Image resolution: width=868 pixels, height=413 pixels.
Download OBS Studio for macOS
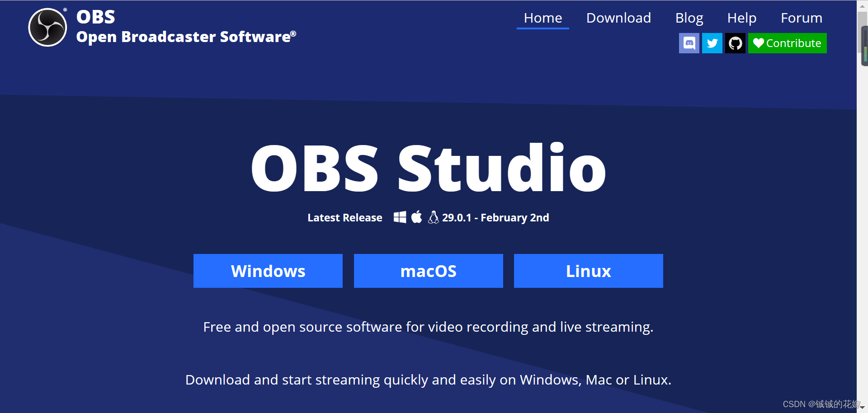tap(429, 271)
